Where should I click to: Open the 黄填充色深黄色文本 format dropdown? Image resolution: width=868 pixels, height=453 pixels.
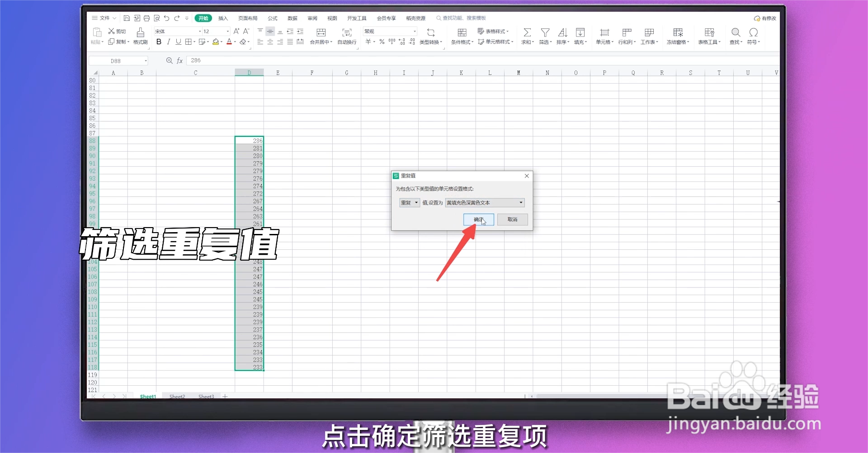(x=485, y=203)
